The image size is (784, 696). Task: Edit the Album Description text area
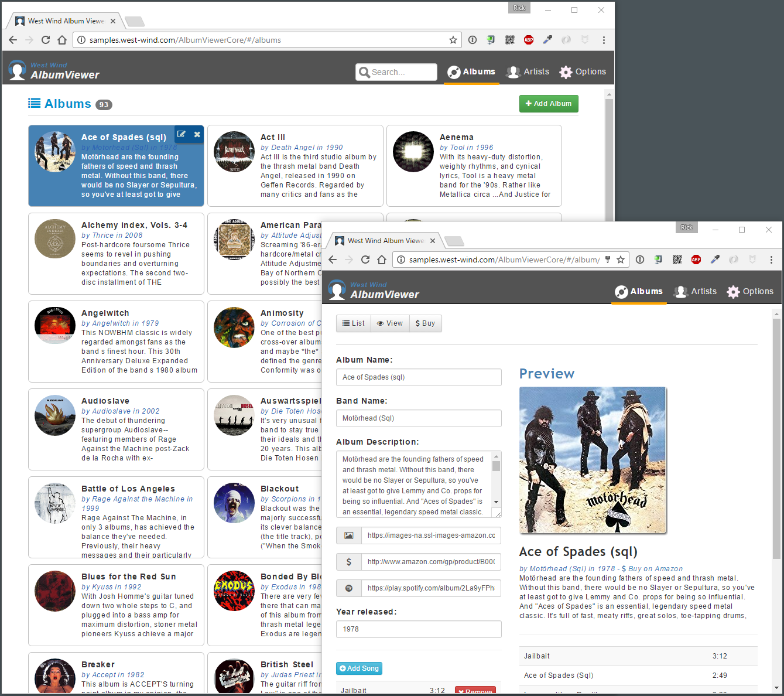click(x=419, y=484)
